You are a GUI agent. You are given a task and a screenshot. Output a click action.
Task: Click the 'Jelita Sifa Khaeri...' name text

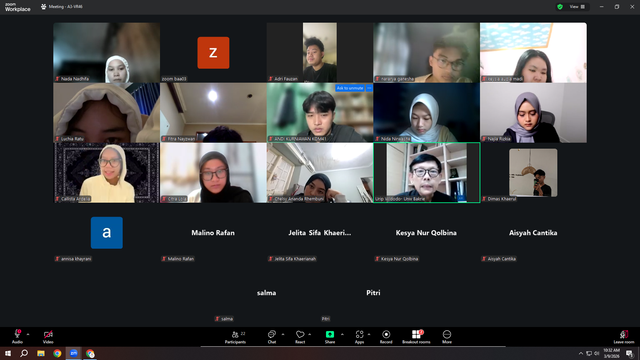320,233
